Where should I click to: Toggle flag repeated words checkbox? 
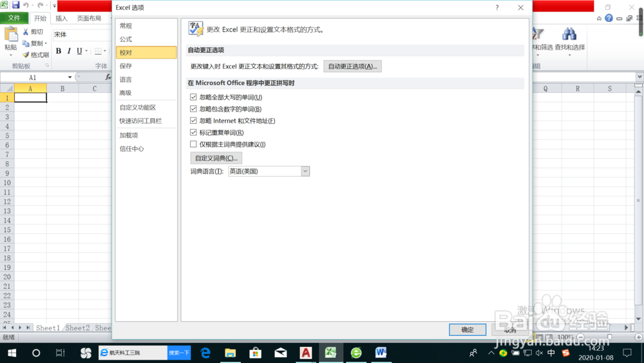(x=193, y=132)
